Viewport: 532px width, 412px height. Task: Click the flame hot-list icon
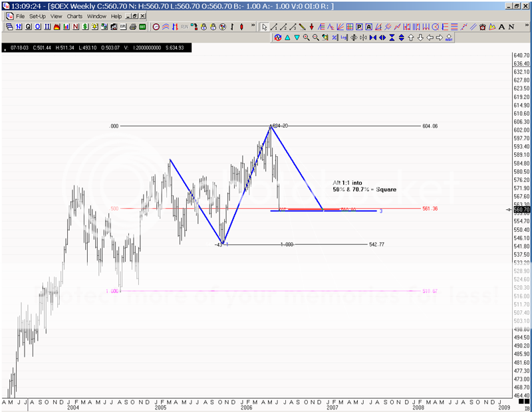coord(57,27)
